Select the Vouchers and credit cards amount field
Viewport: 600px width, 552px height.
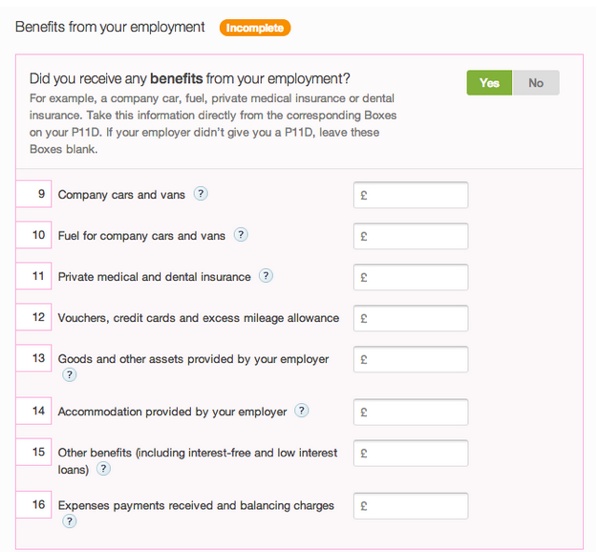411,318
